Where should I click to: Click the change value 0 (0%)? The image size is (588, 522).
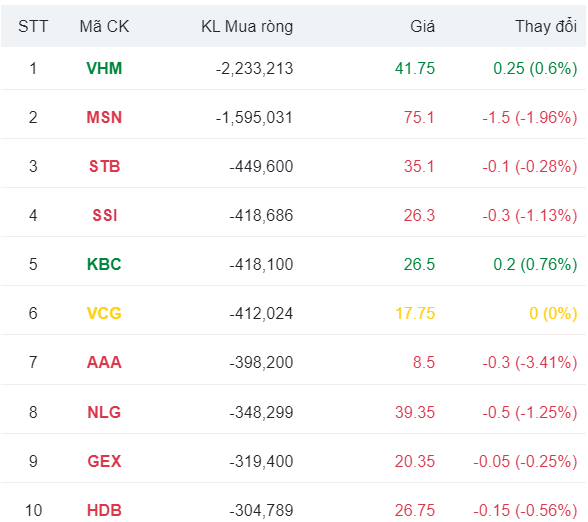[x=553, y=314]
